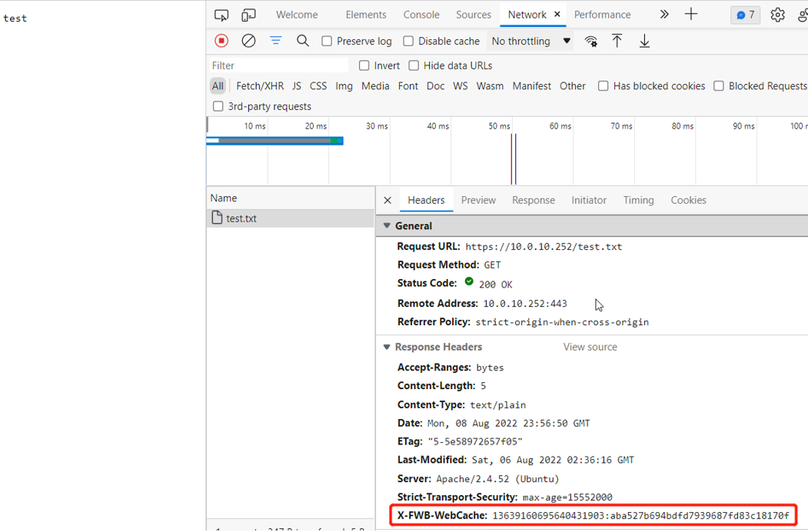The width and height of the screenshot is (808, 532).
Task: Toggle the filter funnel icon
Action: [x=276, y=41]
